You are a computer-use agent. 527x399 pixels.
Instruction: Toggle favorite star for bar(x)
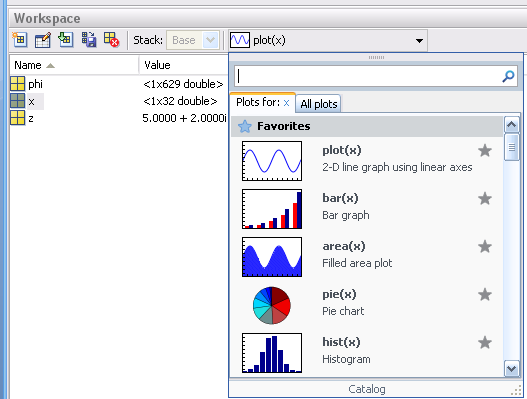(485, 199)
